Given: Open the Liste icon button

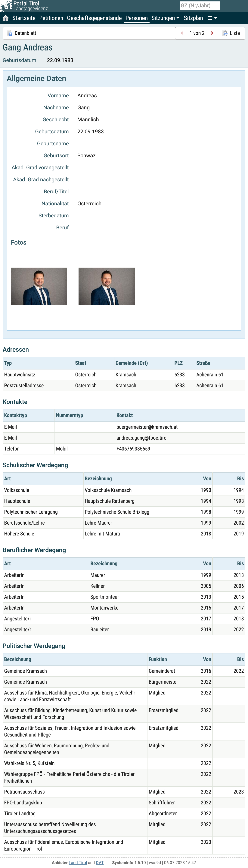Looking at the screenshot, I should coord(224,33).
